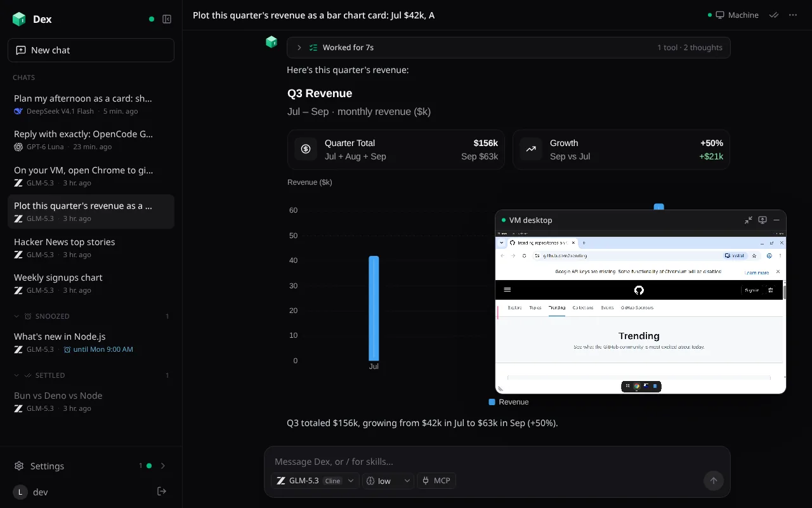The height and width of the screenshot is (508, 812).
Task: Click the Sign in button on GitHub
Action: coord(752,290)
